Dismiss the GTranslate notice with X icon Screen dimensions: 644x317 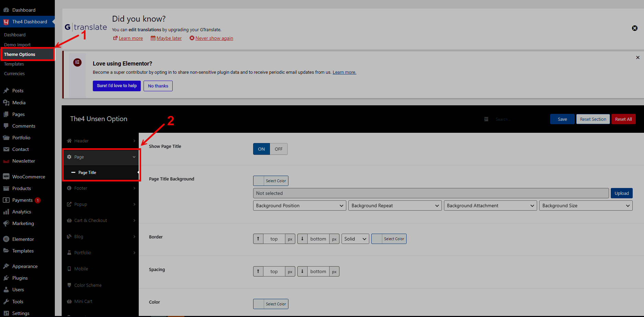point(635,28)
